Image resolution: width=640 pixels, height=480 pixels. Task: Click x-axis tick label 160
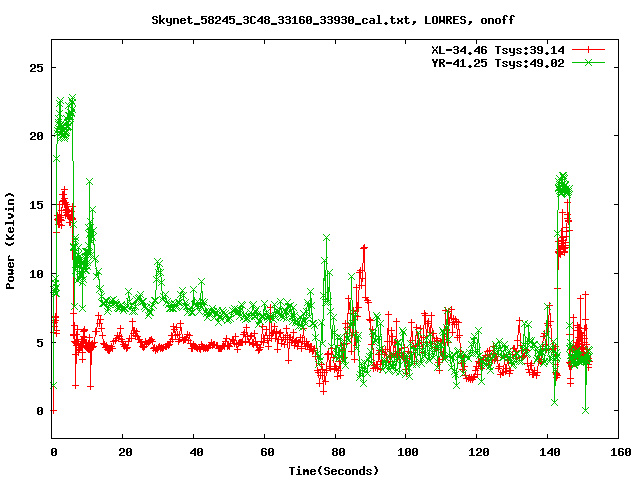click(621, 452)
